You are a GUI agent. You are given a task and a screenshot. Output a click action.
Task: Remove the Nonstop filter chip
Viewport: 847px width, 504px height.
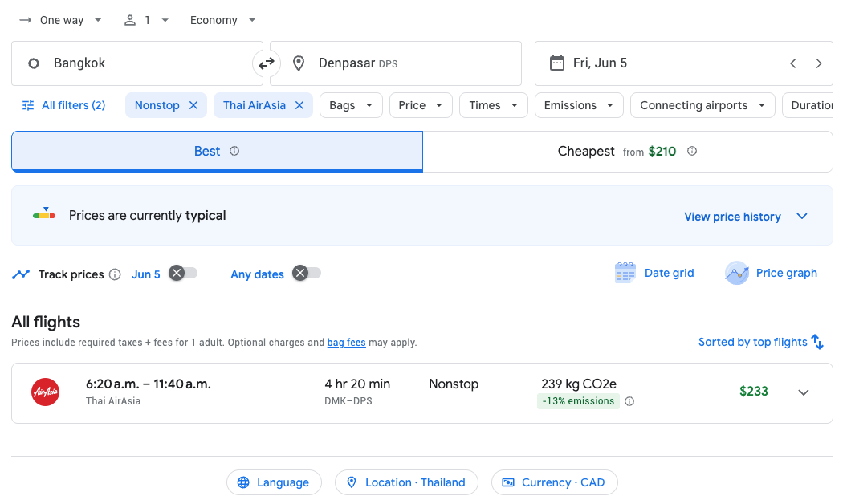point(192,104)
